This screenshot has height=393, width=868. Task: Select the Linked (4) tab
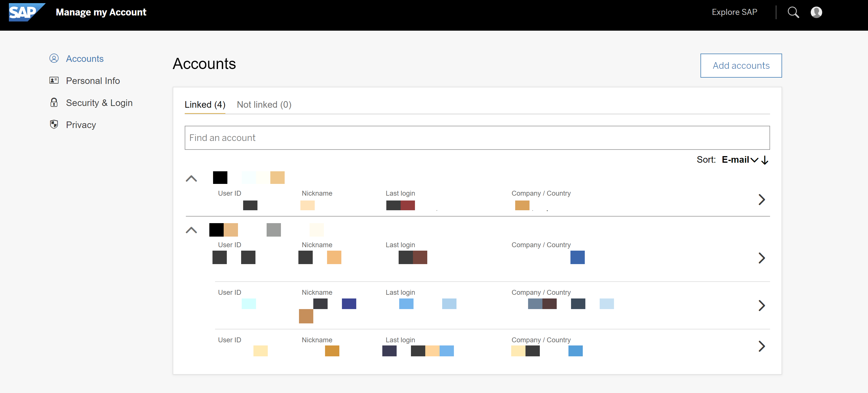click(x=205, y=105)
